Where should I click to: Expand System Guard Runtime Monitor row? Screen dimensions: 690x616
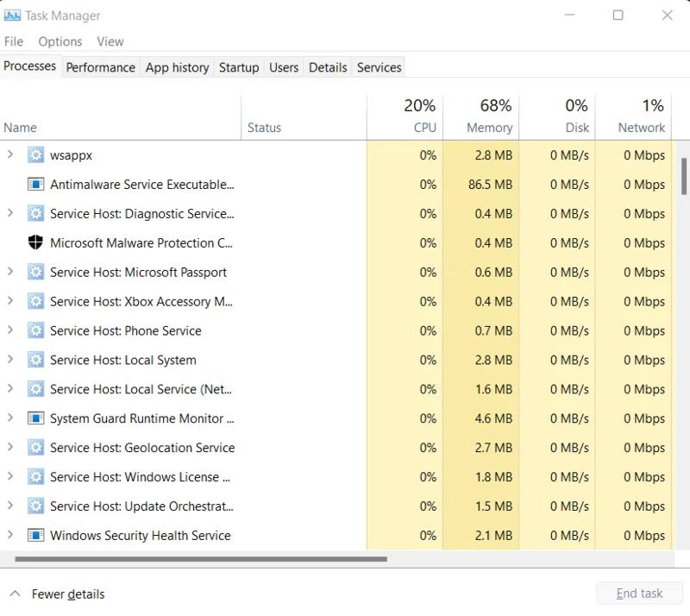click(10, 418)
